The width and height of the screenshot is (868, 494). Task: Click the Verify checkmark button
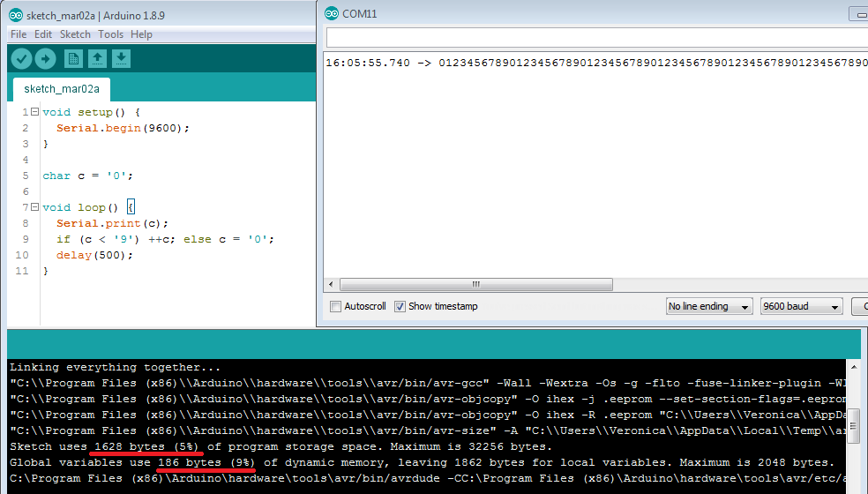pos(21,59)
